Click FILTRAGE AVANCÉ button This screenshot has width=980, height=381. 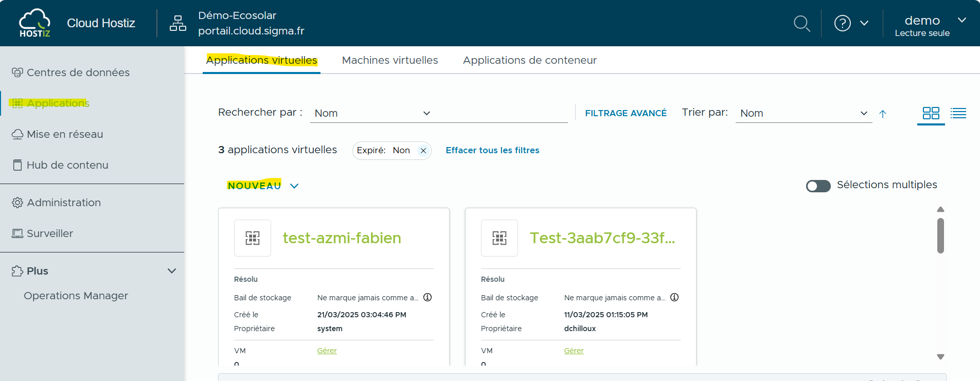pos(626,113)
